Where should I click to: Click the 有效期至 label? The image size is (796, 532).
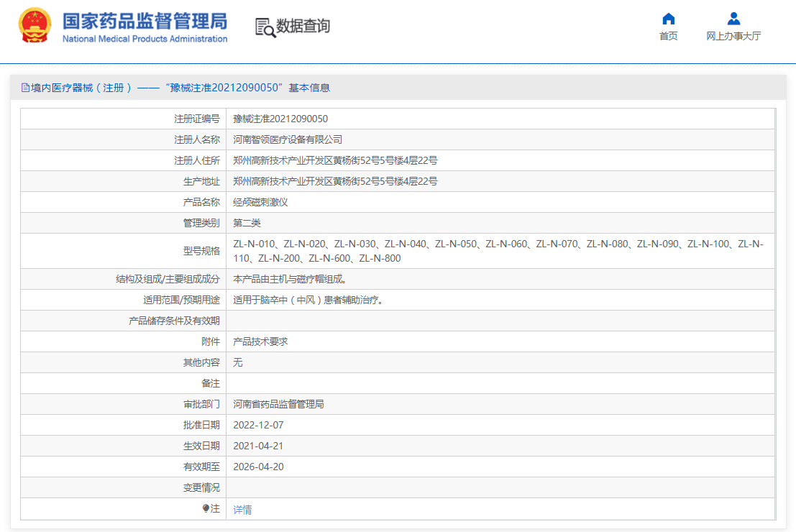pos(201,467)
